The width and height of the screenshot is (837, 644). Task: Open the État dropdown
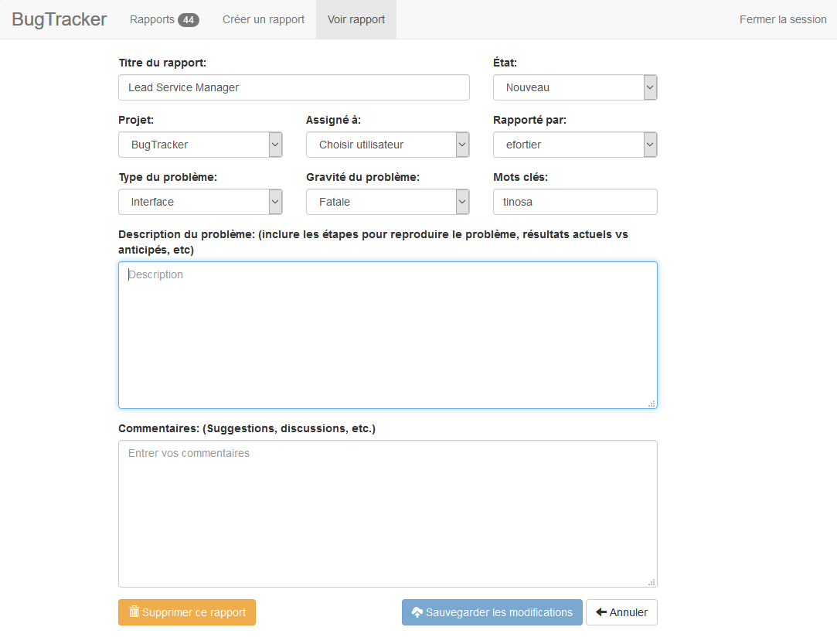coord(575,87)
